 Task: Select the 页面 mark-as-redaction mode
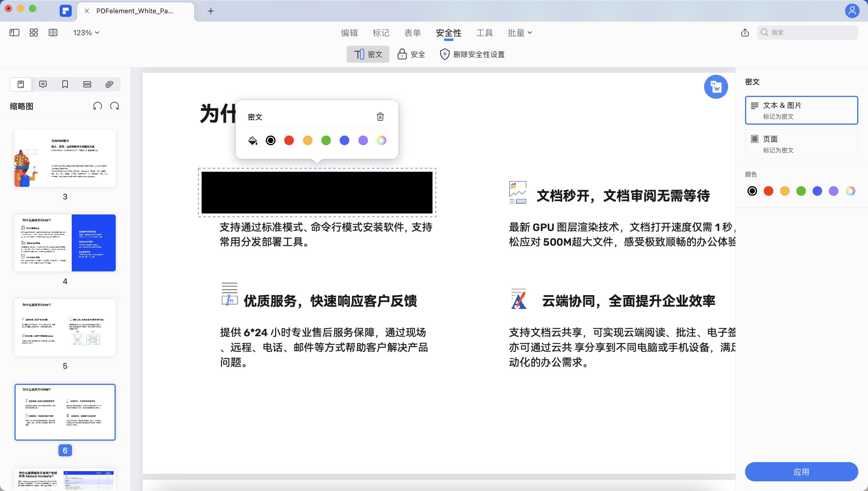point(801,144)
